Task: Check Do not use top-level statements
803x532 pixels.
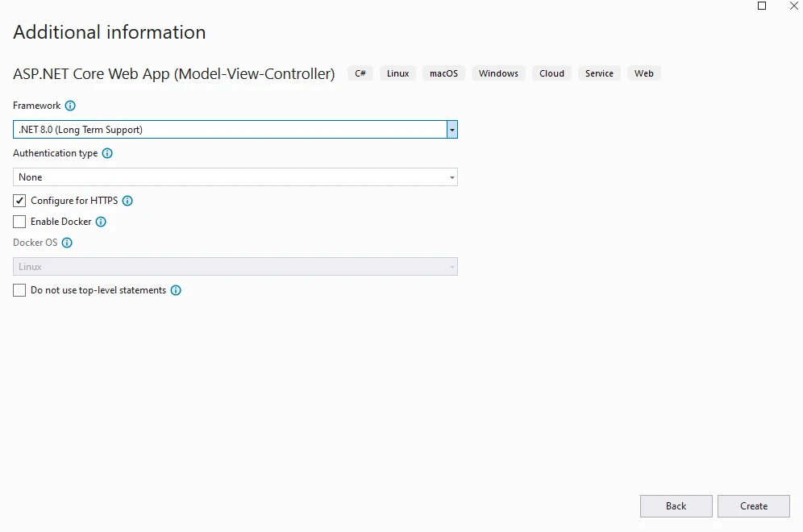Action: [x=20, y=290]
